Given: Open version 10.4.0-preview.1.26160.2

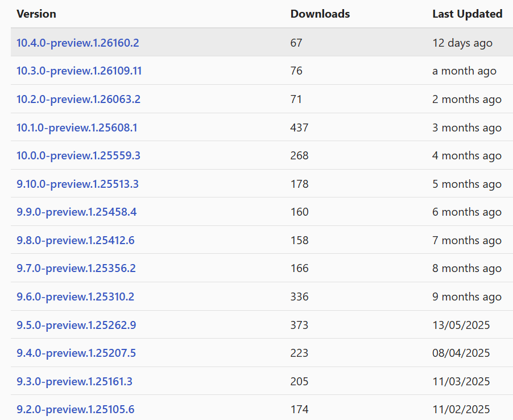Looking at the screenshot, I should click(77, 42).
